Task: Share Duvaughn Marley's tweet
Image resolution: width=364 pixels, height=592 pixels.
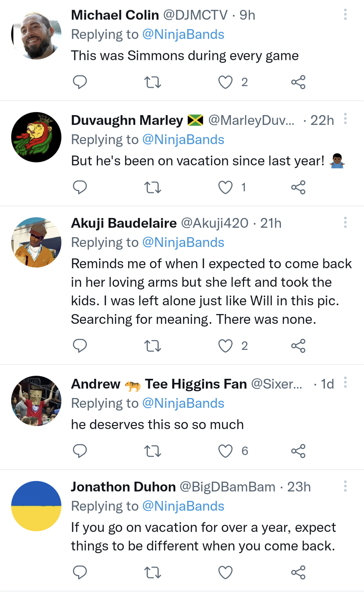Action: [298, 187]
